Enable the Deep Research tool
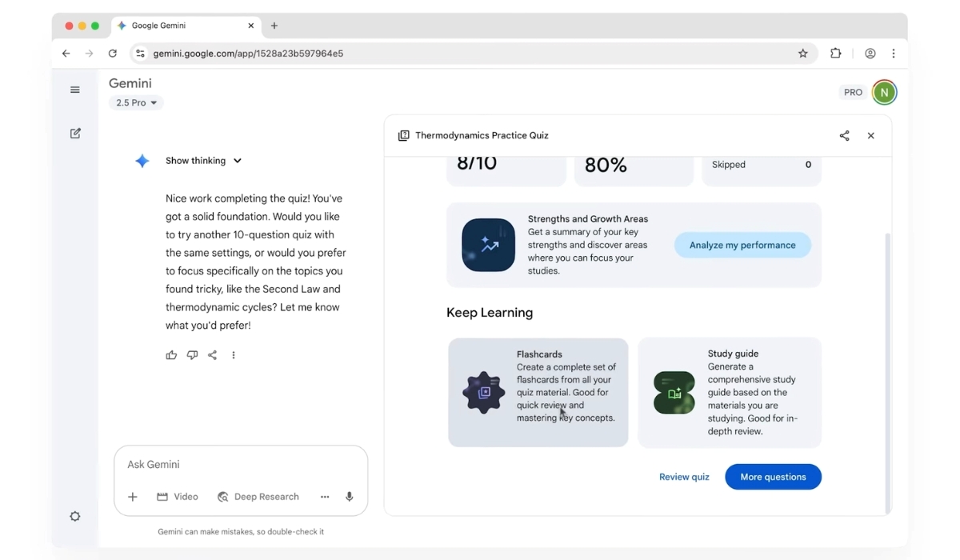Screen dimensions: 960x560 click(x=258, y=497)
